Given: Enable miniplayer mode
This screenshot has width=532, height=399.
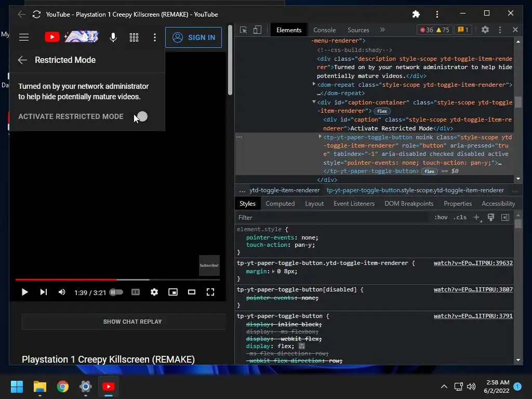Looking at the screenshot, I should click(173, 292).
